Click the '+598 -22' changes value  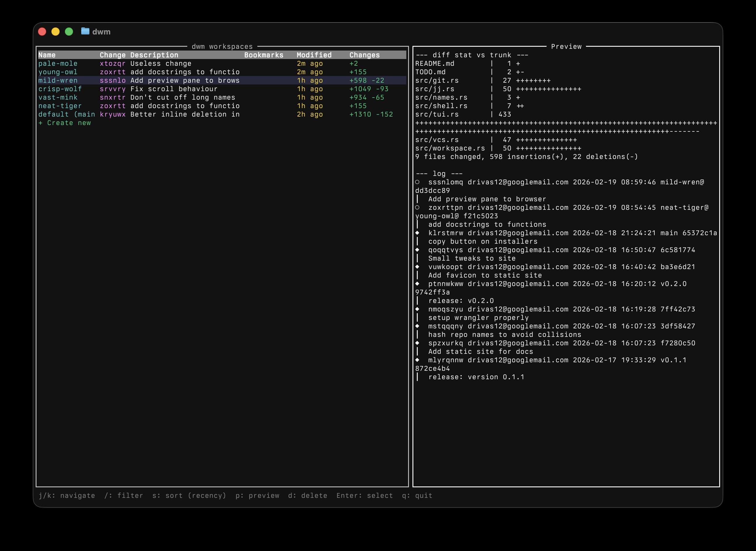pos(367,80)
